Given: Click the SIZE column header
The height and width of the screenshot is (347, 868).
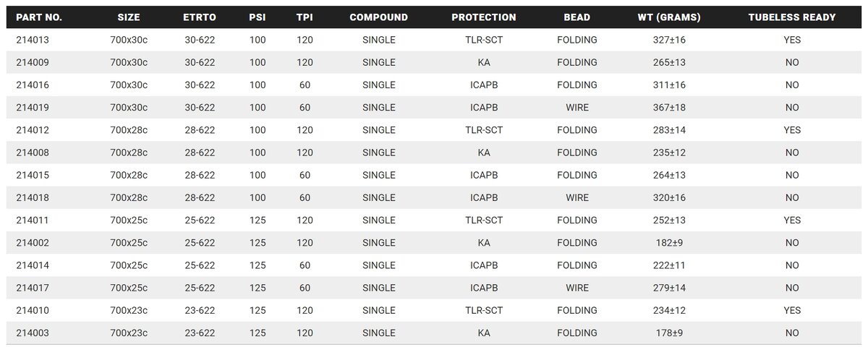Looking at the screenshot, I should (129, 17).
